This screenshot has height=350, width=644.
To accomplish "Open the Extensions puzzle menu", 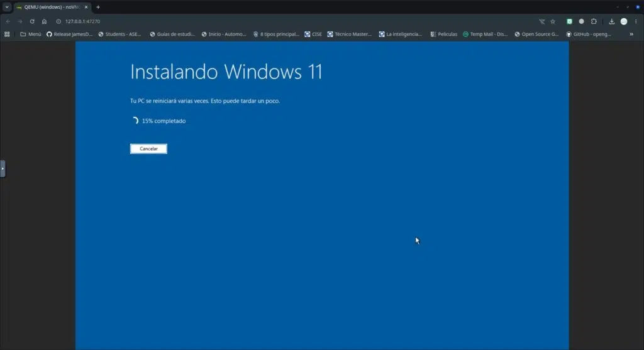I will 594,21.
